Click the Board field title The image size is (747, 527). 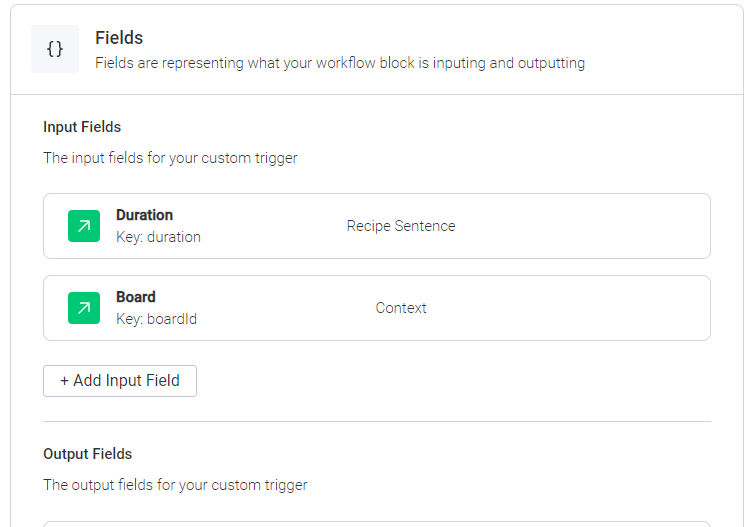[136, 297]
